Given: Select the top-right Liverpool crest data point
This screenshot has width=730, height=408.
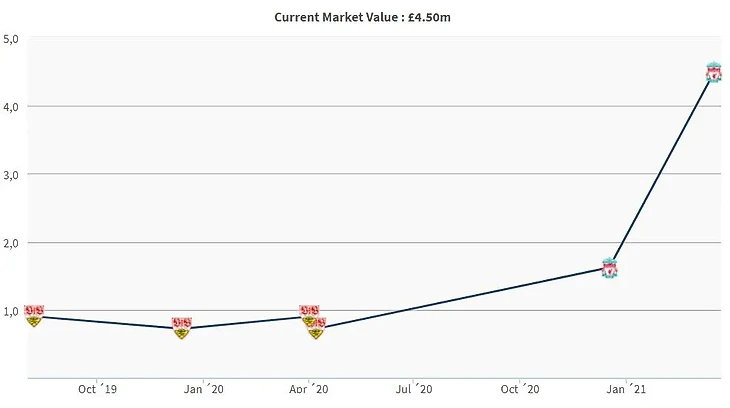Looking at the screenshot, I should tap(713, 72).
